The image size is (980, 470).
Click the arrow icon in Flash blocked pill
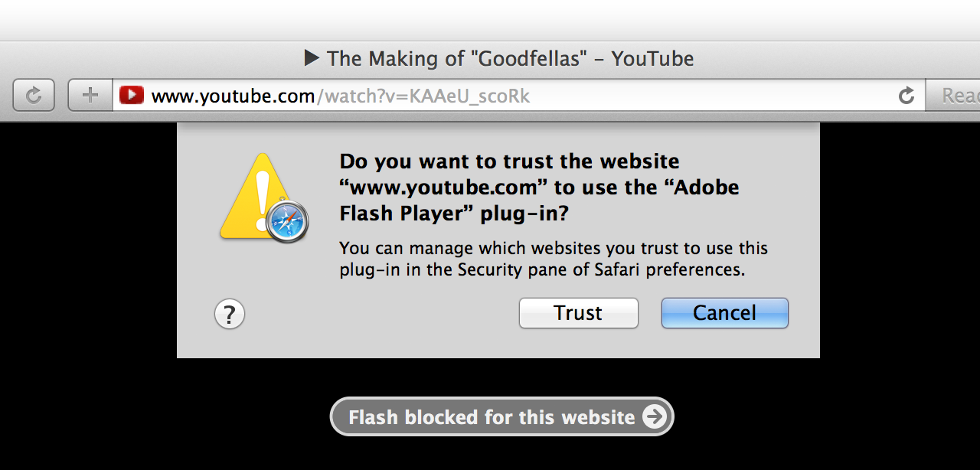(x=655, y=417)
